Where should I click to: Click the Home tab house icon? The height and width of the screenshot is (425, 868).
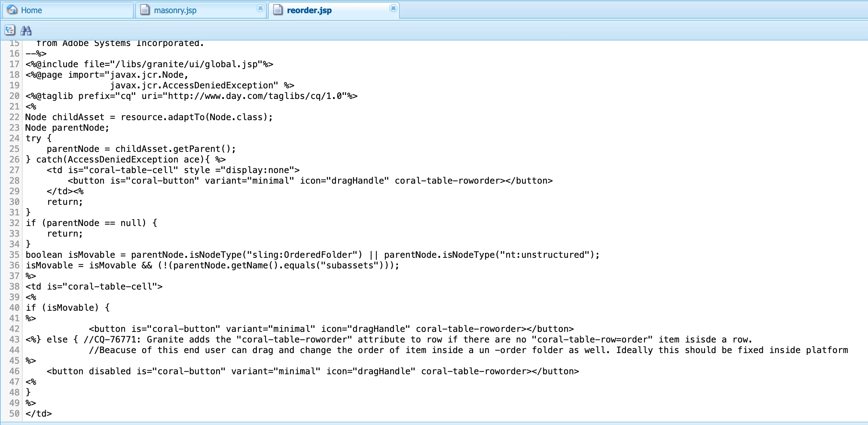(x=12, y=10)
